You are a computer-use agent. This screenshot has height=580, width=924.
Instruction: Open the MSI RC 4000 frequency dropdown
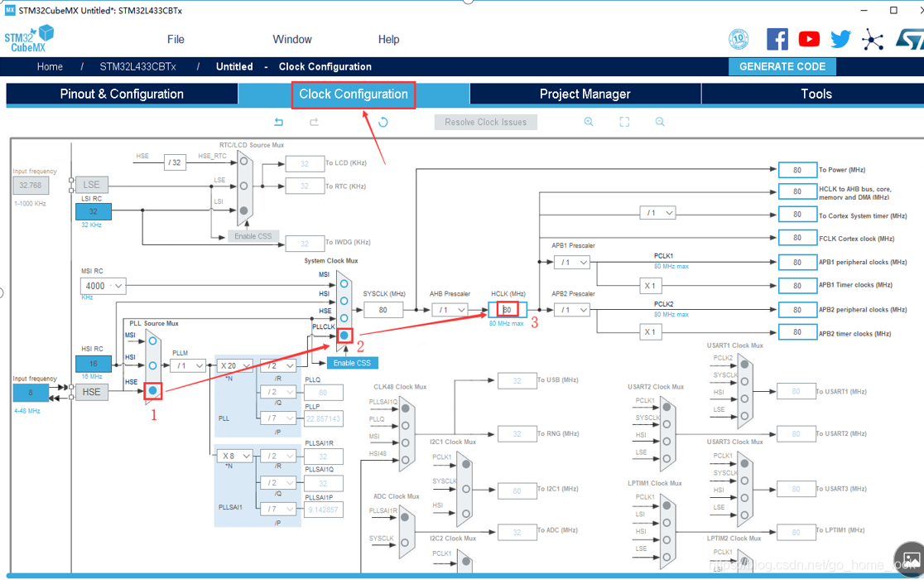(x=103, y=286)
